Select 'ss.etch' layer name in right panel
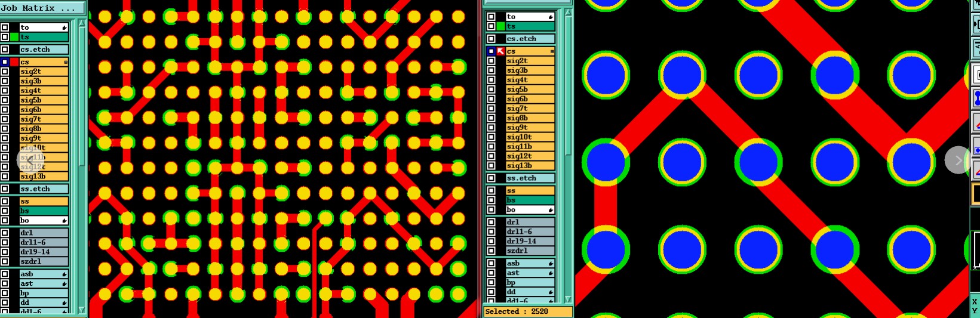This screenshot has width=980, height=318. tap(530, 178)
